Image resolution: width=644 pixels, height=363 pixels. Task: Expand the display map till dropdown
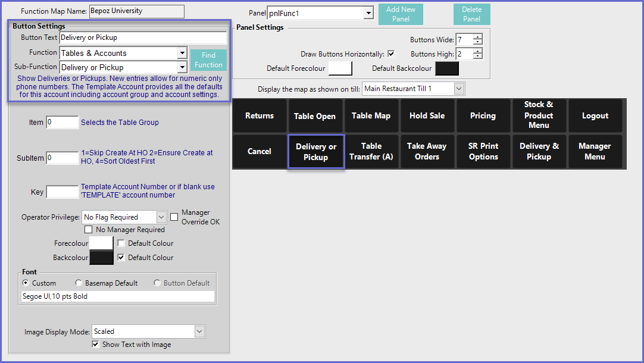[459, 89]
